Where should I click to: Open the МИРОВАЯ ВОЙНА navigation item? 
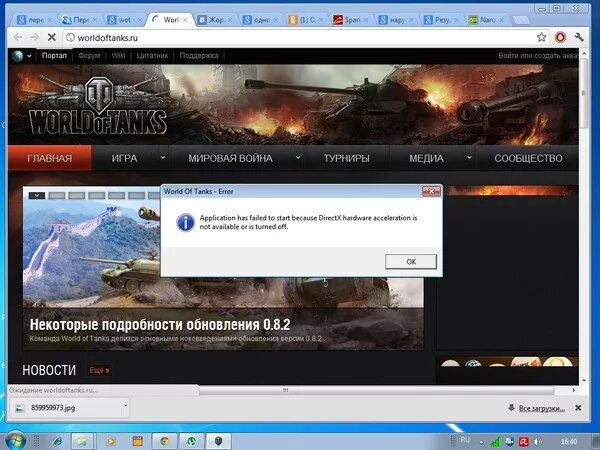[230, 158]
